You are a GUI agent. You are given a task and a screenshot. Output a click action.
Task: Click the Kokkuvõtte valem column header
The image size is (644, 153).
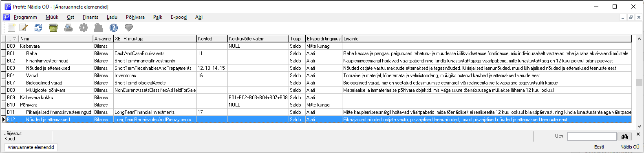click(x=258, y=39)
